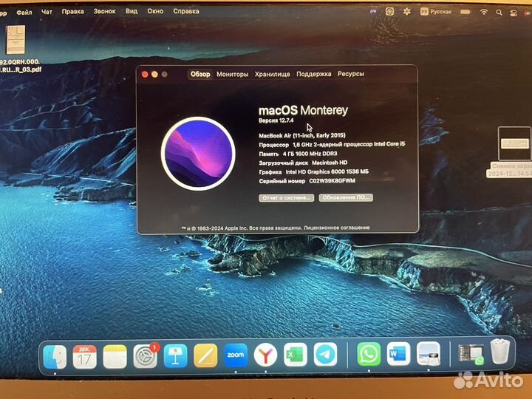
Task: Switch the Русская keyboard input source
Action: point(436,12)
